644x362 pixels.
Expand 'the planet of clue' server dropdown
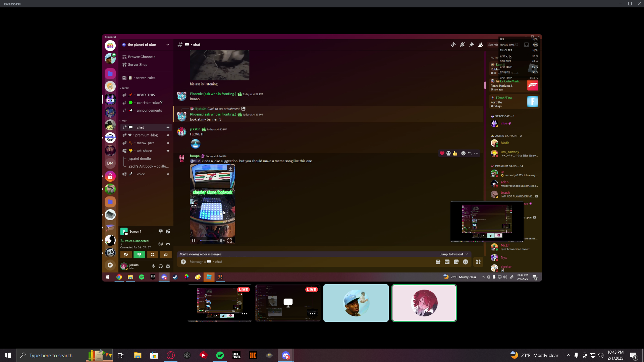pos(168,45)
